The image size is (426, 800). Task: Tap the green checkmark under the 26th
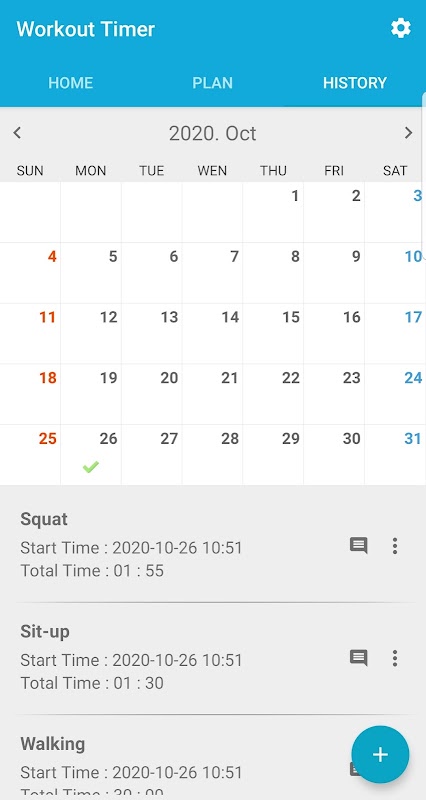click(x=91, y=467)
